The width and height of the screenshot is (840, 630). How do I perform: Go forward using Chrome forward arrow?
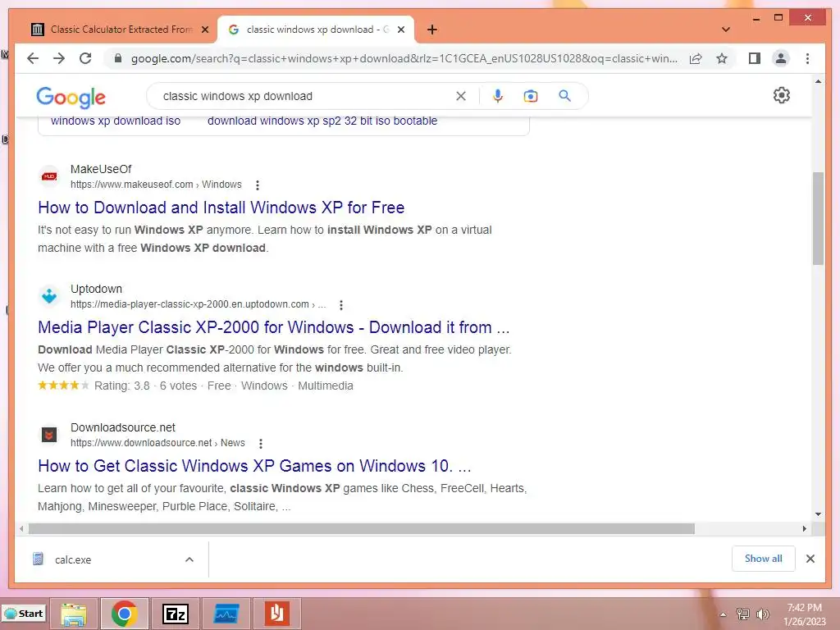point(59,58)
